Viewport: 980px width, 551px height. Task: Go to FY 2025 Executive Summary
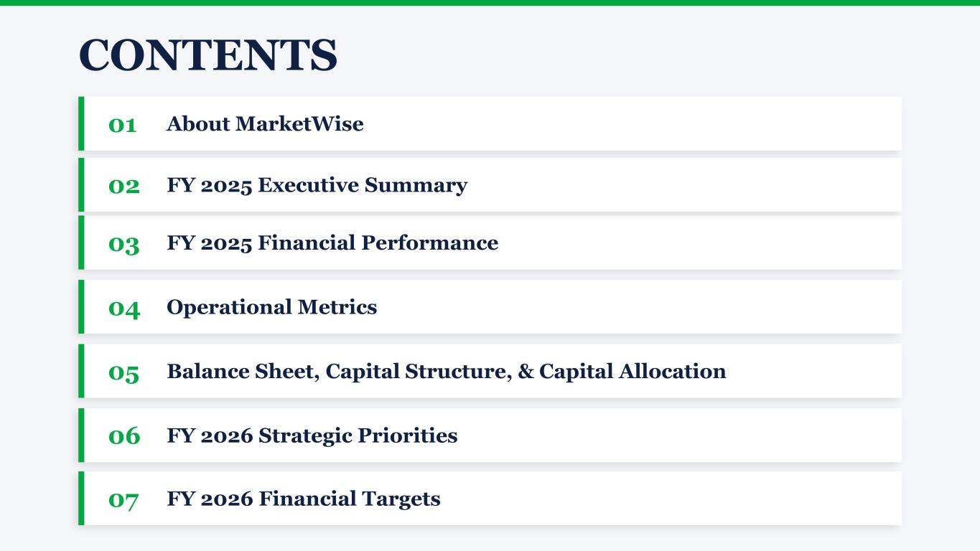pyautogui.click(x=317, y=185)
